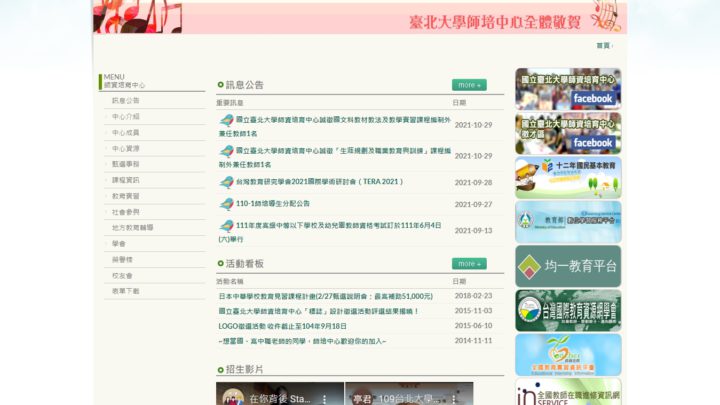Click the 'more +' button for 訊息公告
The image size is (720, 405).
(469, 85)
